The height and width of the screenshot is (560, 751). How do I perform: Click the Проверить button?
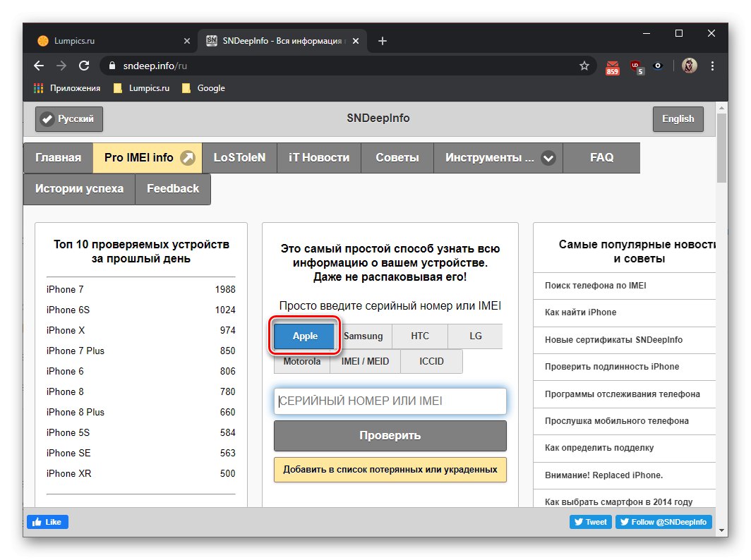tap(390, 436)
